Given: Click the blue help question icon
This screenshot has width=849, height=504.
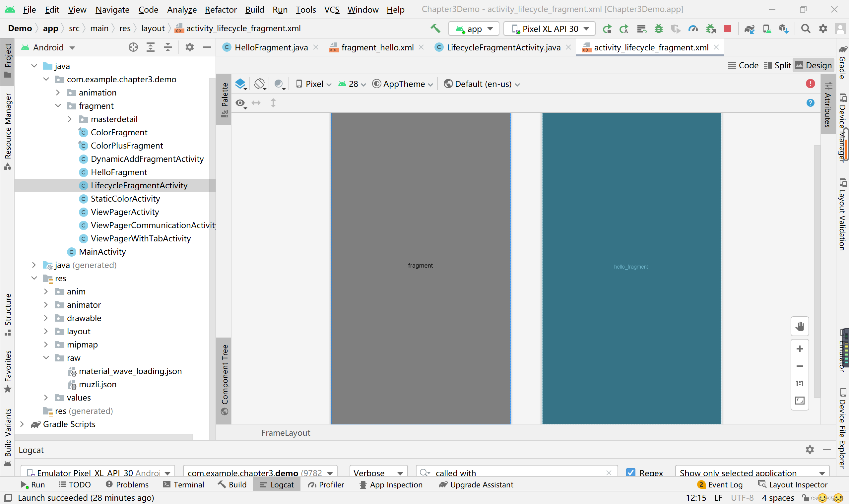Looking at the screenshot, I should [x=810, y=103].
